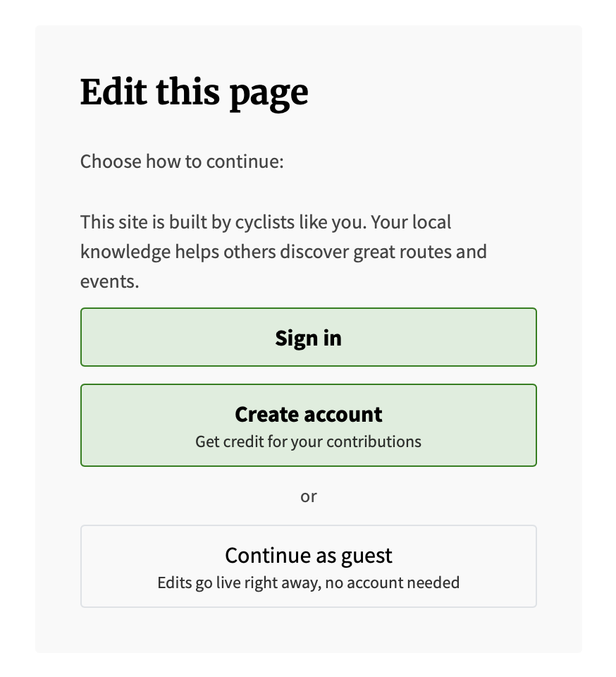Click 'Get credit for your contributions' button
The image size is (616, 677).
308,441
